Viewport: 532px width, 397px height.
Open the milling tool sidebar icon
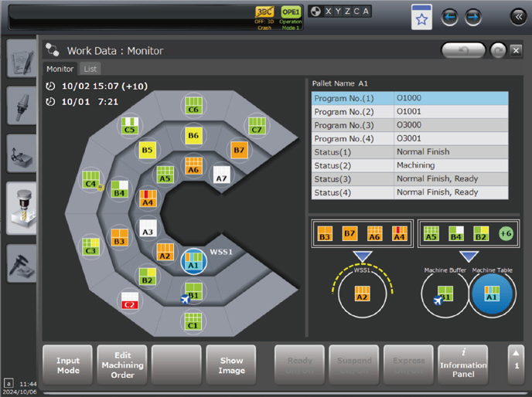21,208
